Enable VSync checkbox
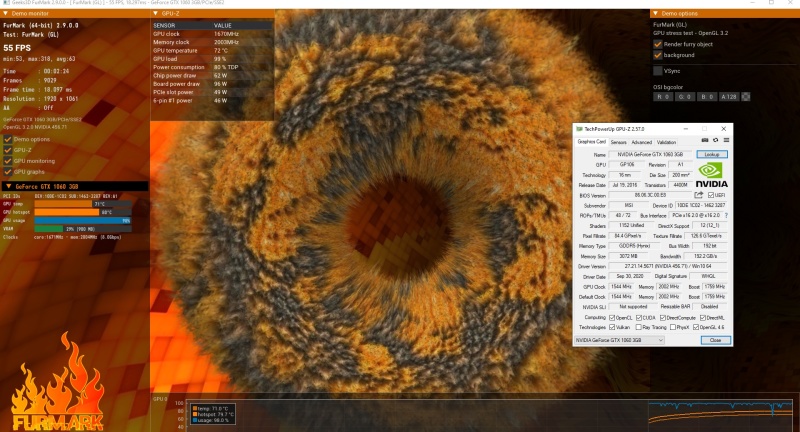The height and width of the screenshot is (432, 800). pyautogui.click(x=658, y=71)
